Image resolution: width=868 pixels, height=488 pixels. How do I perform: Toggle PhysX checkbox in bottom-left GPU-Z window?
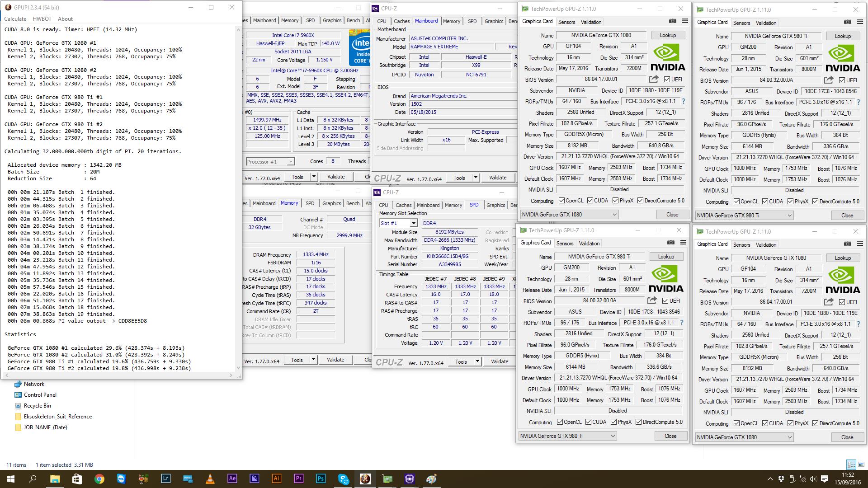pyautogui.click(x=613, y=422)
